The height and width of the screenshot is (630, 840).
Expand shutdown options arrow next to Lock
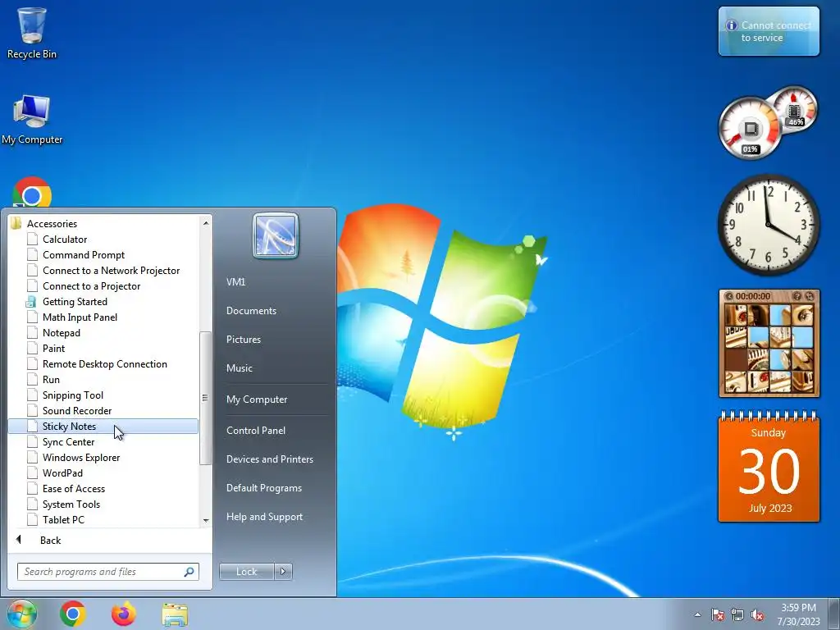coord(283,572)
